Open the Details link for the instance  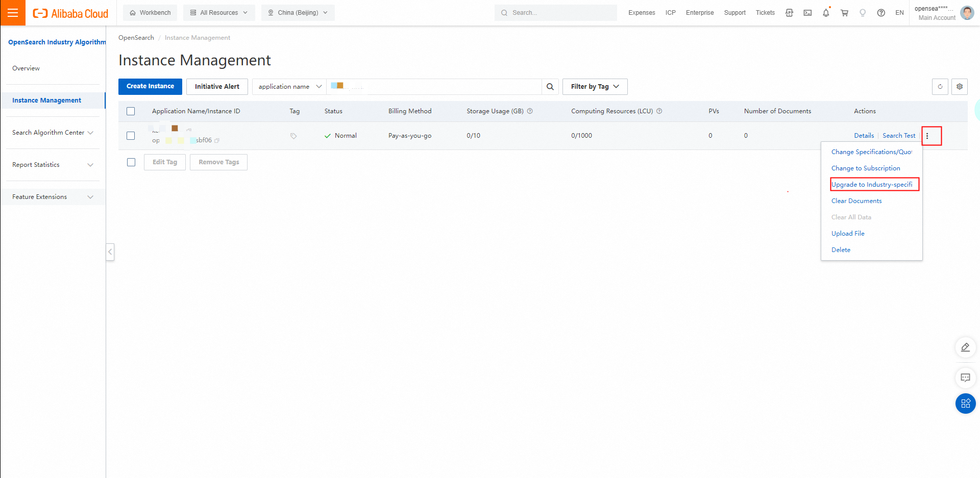864,136
